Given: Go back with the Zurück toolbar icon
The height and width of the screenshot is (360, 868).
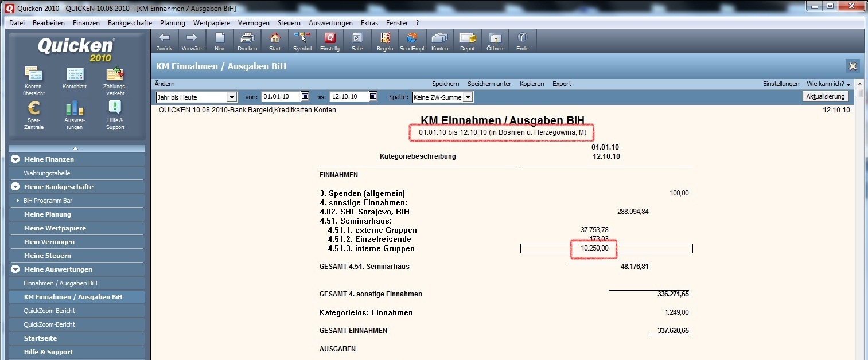Looking at the screenshot, I should 164,41.
